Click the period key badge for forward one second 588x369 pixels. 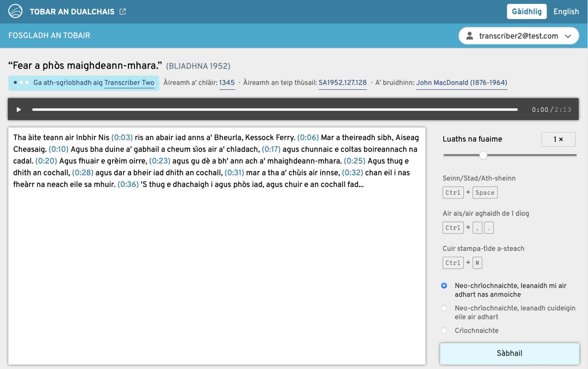point(489,227)
